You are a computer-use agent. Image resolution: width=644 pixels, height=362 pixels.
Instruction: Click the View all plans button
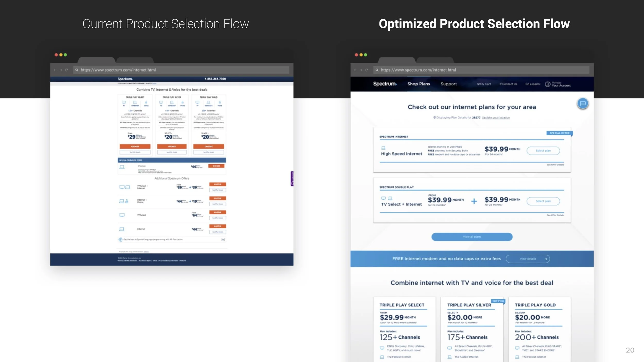pos(472,237)
